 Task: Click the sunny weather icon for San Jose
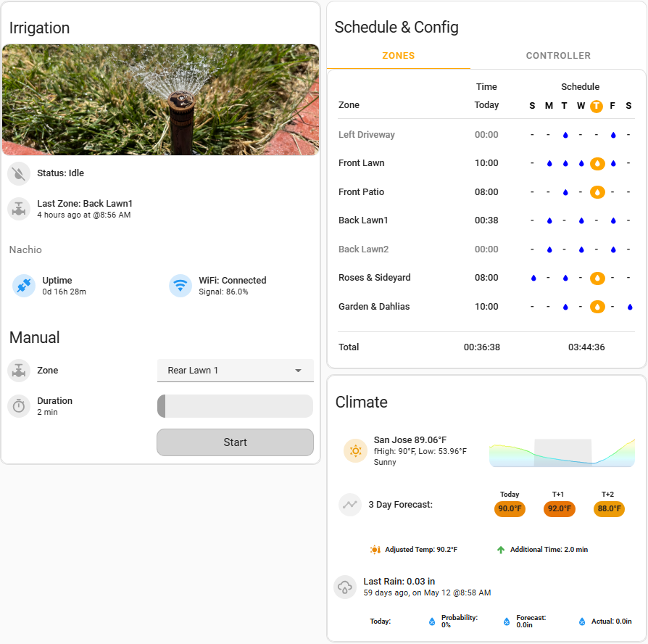355,450
